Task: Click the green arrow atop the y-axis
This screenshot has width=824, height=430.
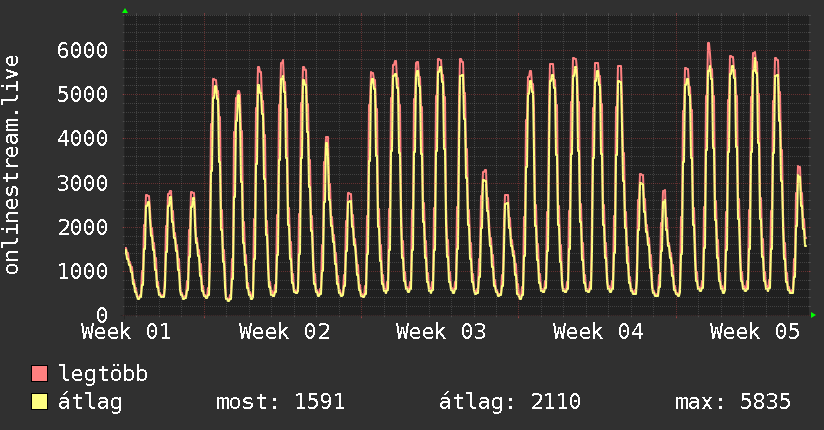Action: pos(124,11)
